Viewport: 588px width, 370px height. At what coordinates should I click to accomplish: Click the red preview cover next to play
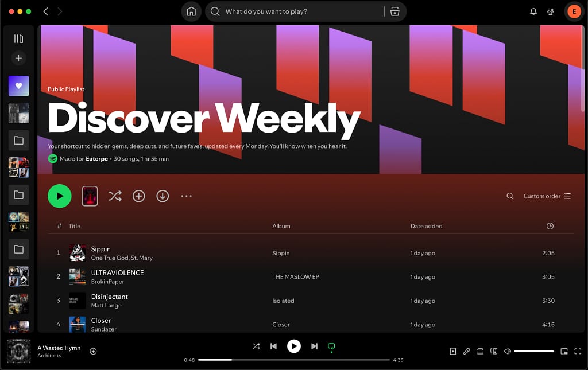pos(90,196)
